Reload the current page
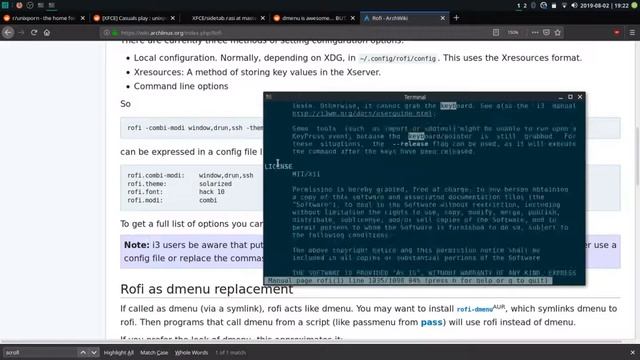640x360 pixels. point(34,32)
